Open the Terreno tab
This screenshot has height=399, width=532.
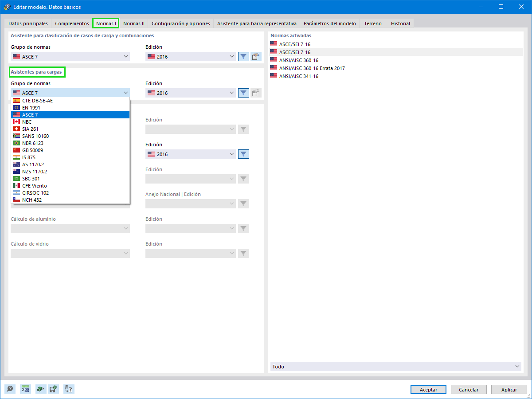(x=373, y=23)
